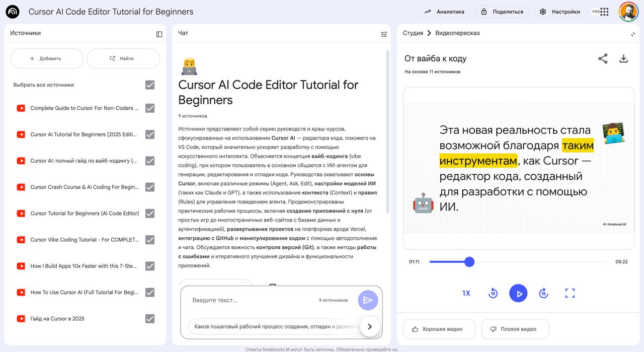Uncheck Cursor AI: полный гайд source
644x352 pixels.
coord(150,161)
